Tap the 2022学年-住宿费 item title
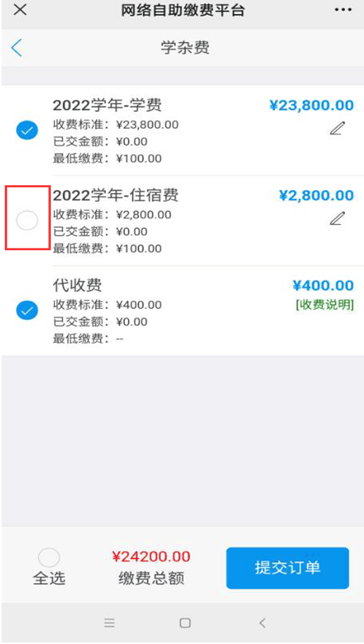This screenshot has width=364, height=644. [x=115, y=195]
